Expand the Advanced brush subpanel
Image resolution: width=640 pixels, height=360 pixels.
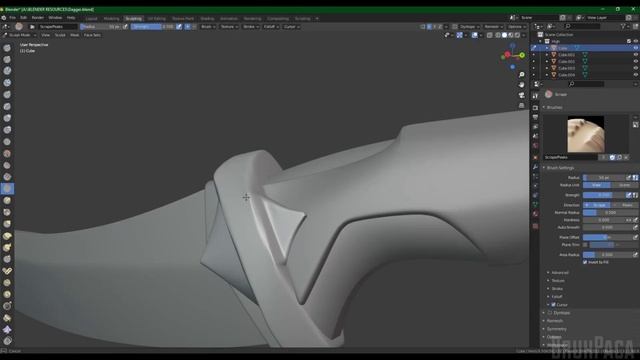click(x=560, y=273)
